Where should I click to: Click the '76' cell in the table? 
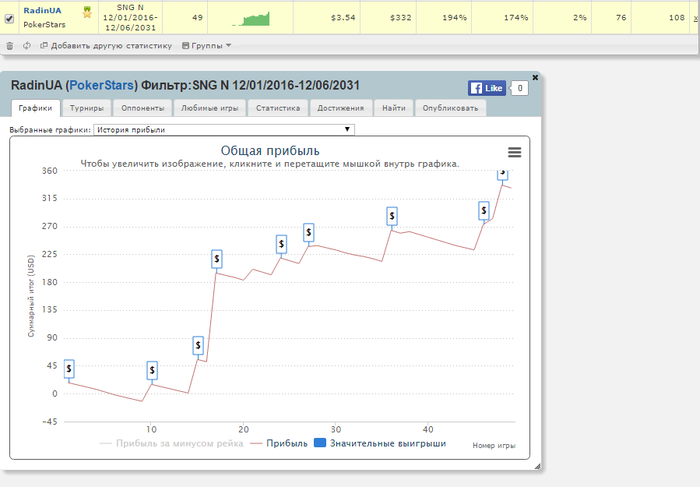point(611,17)
